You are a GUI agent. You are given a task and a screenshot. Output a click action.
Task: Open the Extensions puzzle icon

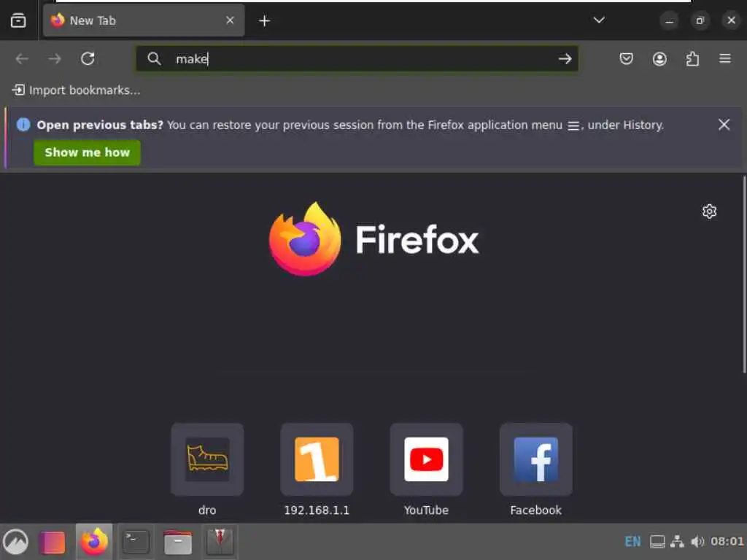[x=692, y=58]
